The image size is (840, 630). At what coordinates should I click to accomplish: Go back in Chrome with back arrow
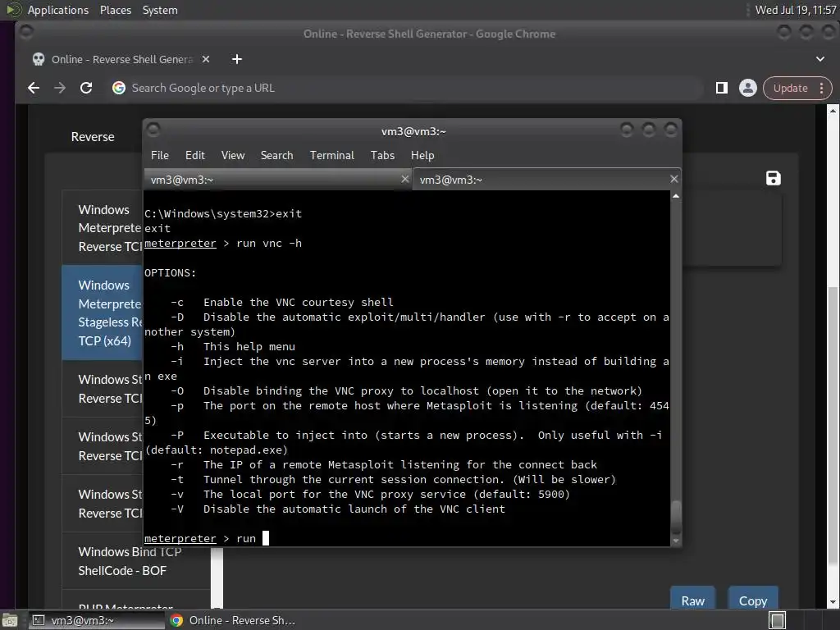click(34, 88)
